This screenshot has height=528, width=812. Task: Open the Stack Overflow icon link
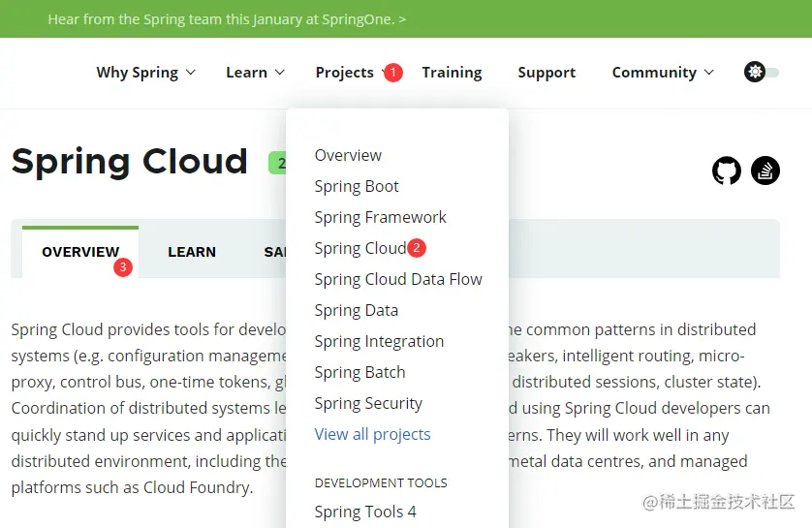click(x=765, y=171)
